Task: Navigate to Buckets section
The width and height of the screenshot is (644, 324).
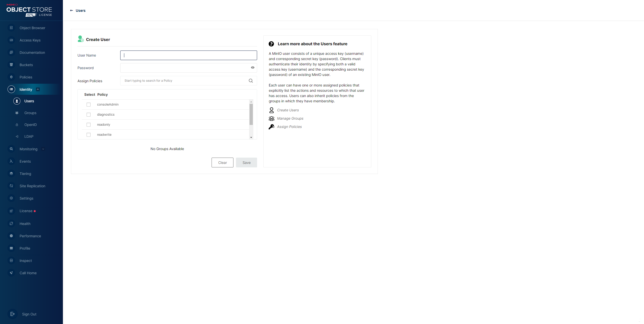Action: [26, 64]
